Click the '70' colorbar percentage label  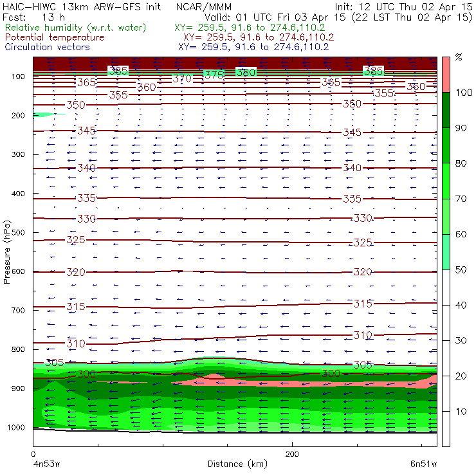(x=461, y=199)
